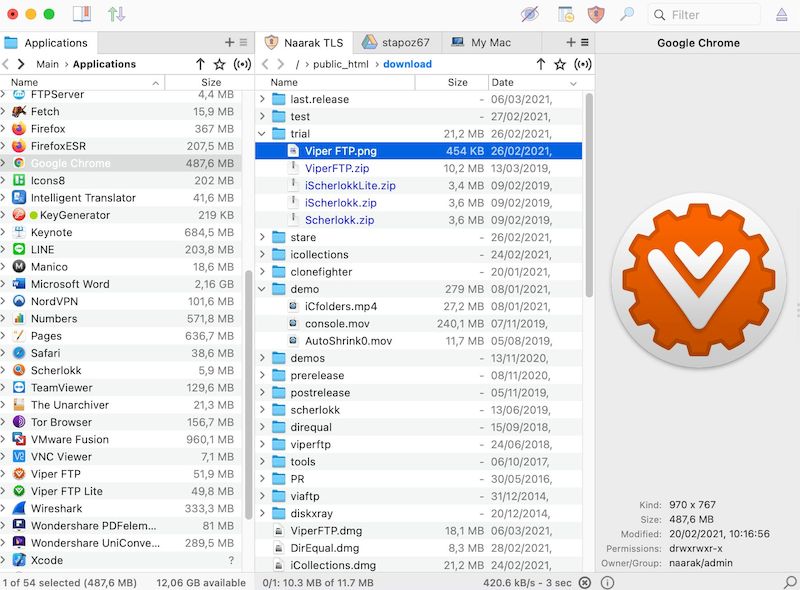
Task: Toggle hidden files with the crossed-eye icon
Action: (530, 14)
